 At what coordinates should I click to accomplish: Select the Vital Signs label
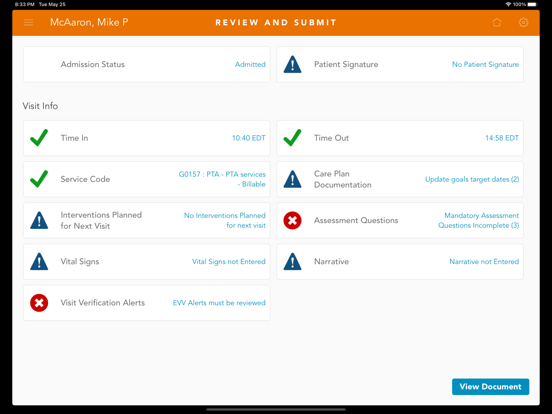pos(80,262)
